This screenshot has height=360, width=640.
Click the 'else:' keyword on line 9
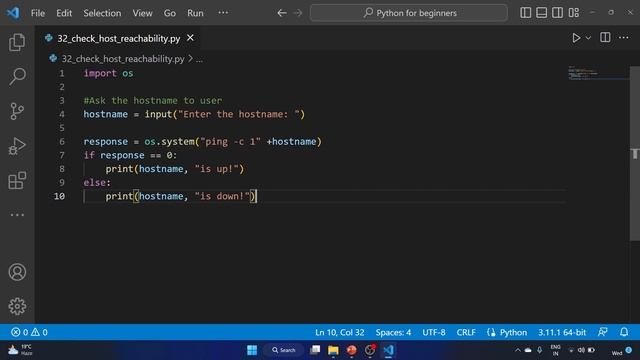point(97,182)
